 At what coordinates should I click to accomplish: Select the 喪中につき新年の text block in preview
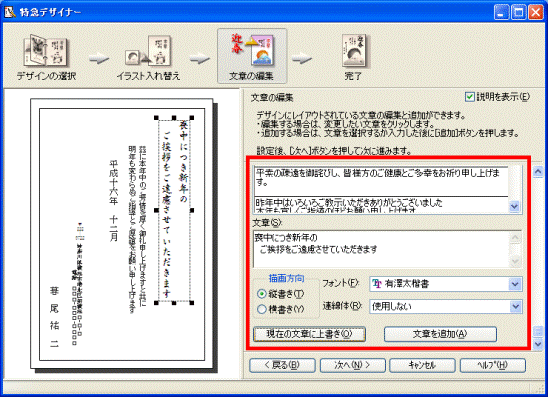coord(174,210)
